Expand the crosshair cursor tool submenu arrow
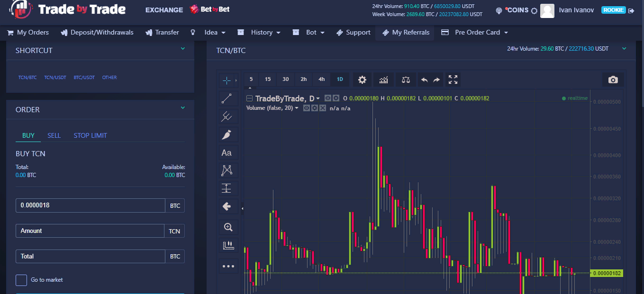Image resolution: width=644 pixels, height=294 pixels. [x=236, y=80]
